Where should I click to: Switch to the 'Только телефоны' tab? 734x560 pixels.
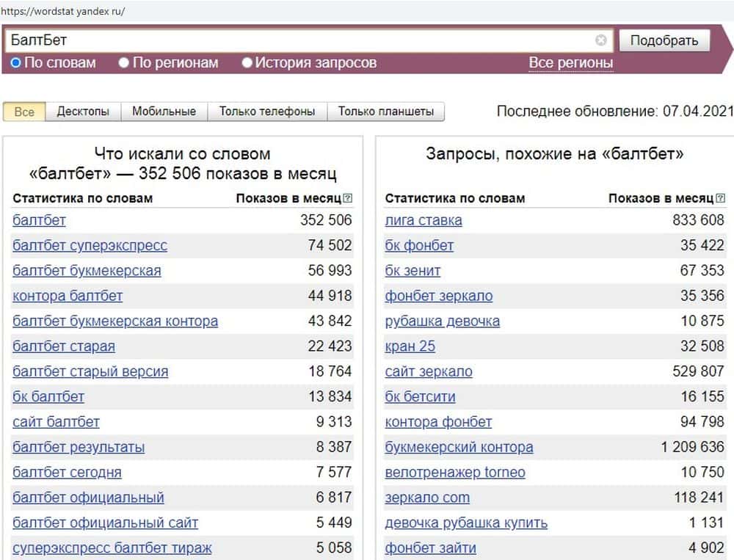267,112
